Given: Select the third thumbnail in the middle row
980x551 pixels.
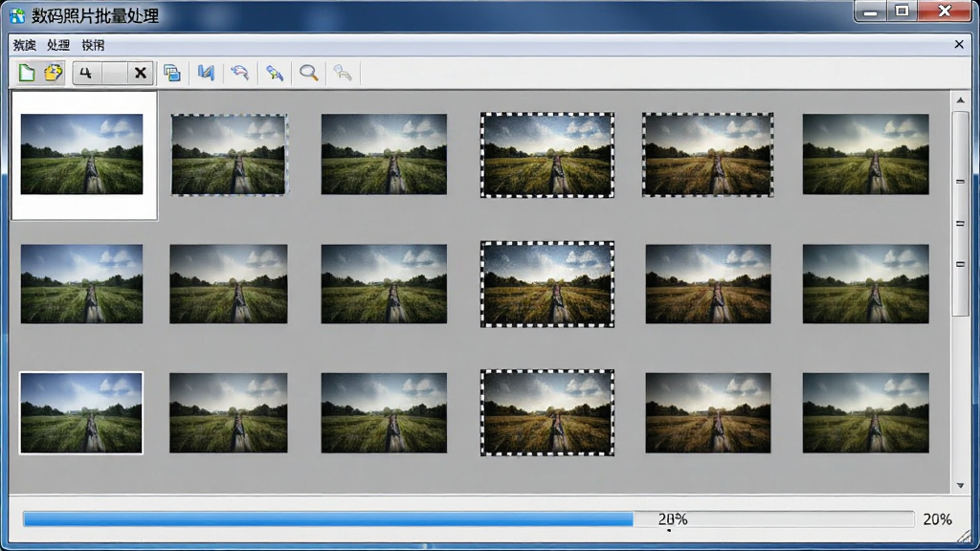Looking at the screenshot, I should point(384,284).
